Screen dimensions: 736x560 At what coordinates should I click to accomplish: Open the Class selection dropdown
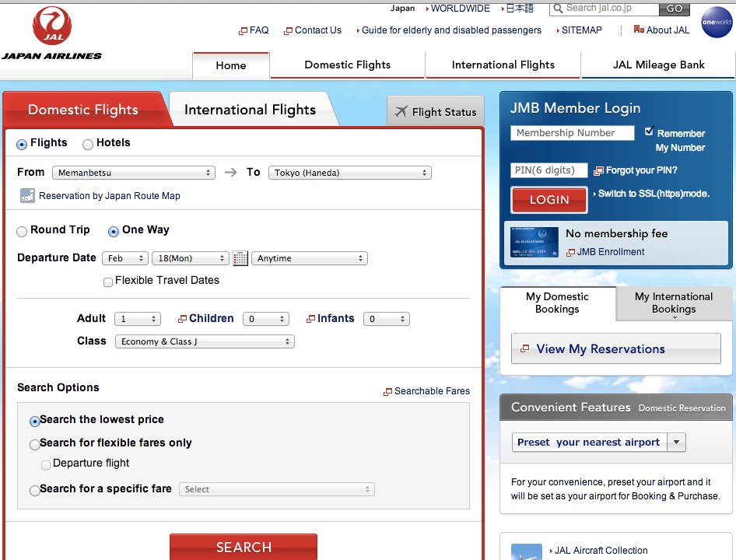(x=205, y=341)
